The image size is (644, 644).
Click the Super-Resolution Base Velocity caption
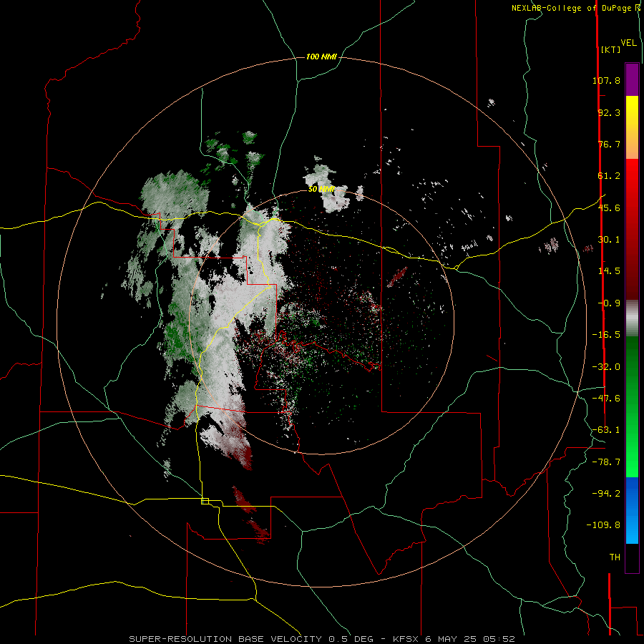pyautogui.click(x=321, y=639)
